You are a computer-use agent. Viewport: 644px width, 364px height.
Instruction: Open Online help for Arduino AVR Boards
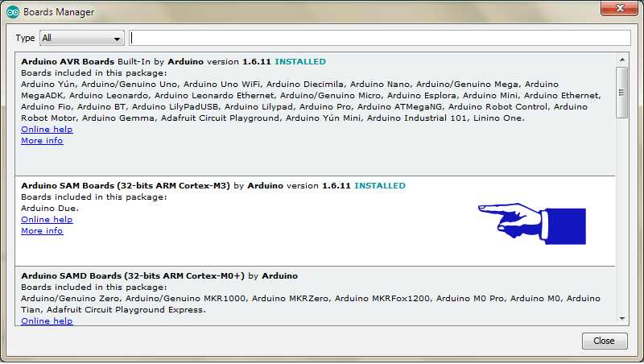pos(47,129)
